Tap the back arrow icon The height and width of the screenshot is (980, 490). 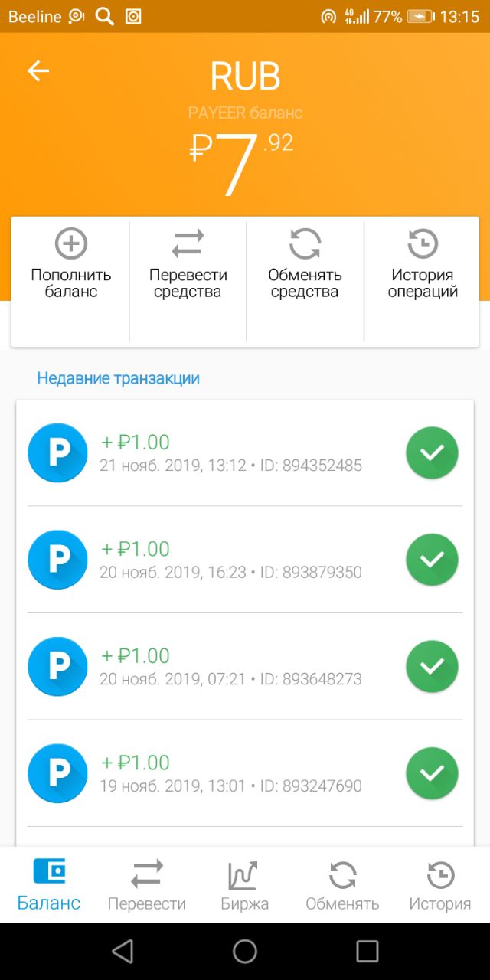coord(38,71)
